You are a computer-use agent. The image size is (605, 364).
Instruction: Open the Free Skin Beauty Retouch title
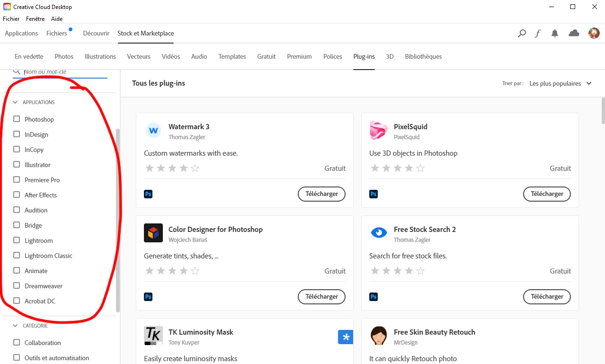pos(435,332)
